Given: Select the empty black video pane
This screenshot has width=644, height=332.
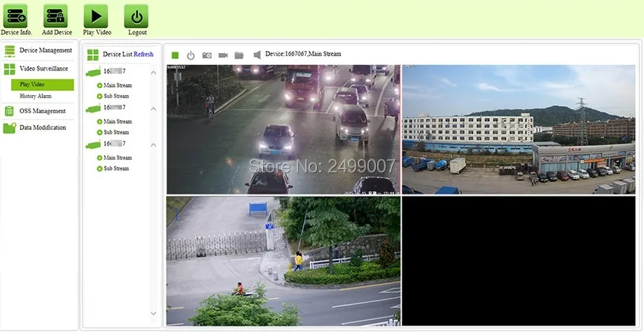Looking at the screenshot, I should [518, 261].
